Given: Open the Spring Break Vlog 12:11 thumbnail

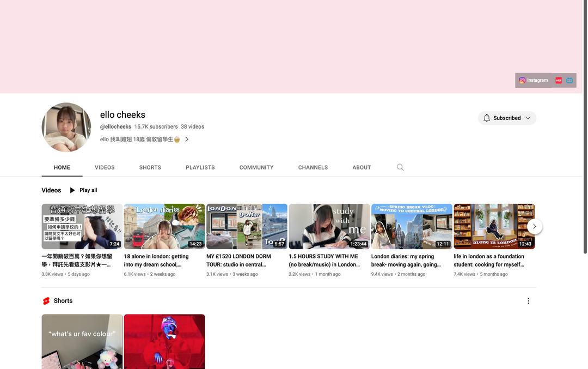Looking at the screenshot, I should [412, 226].
